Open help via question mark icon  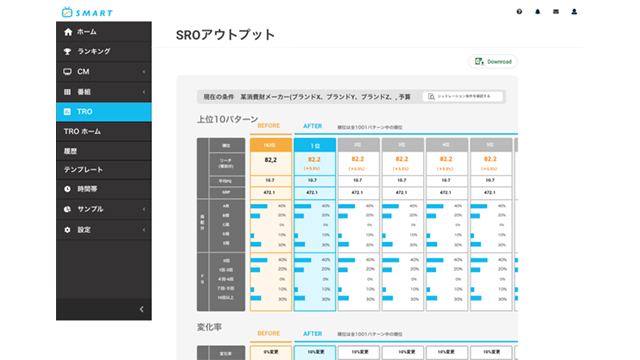click(519, 12)
